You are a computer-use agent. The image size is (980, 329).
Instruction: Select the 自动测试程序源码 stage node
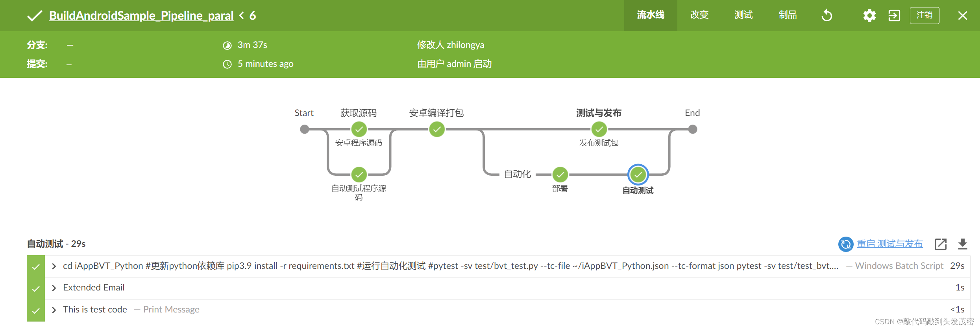(359, 175)
